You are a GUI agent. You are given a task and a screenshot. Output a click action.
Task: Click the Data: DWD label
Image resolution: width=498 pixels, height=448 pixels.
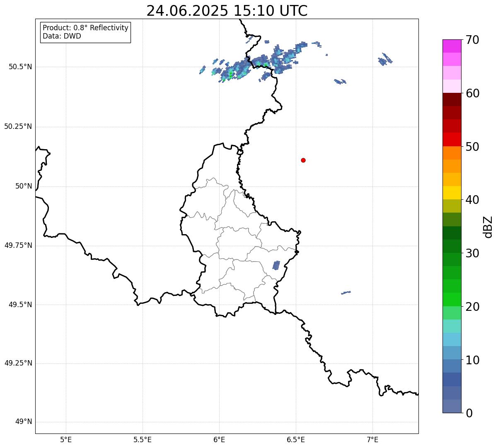click(x=62, y=36)
